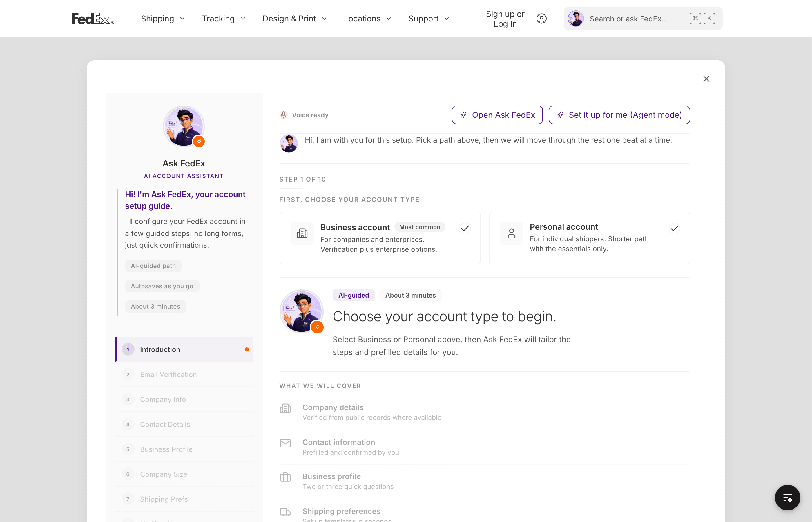
Task: Click the Felix avatar in search bar
Action: point(575,19)
